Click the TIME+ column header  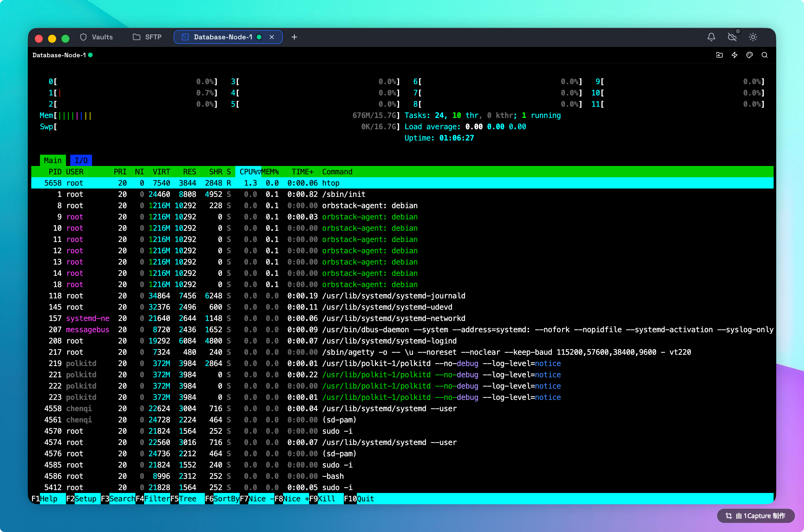(302, 172)
